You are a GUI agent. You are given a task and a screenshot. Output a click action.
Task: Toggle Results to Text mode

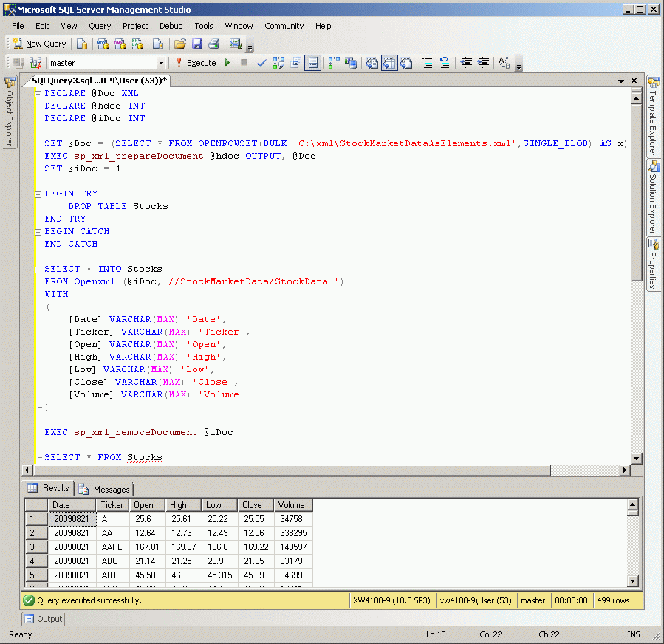point(372,64)
